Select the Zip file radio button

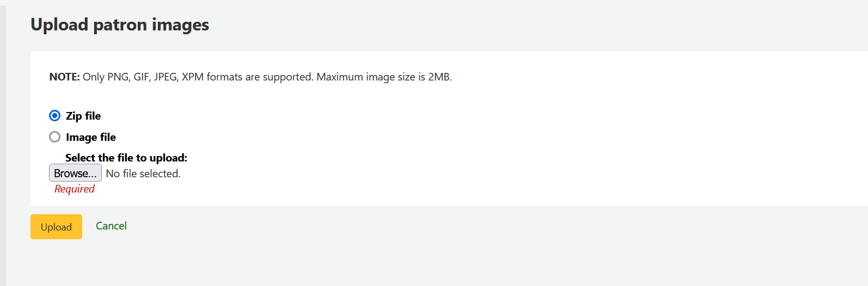click(54, 116)
